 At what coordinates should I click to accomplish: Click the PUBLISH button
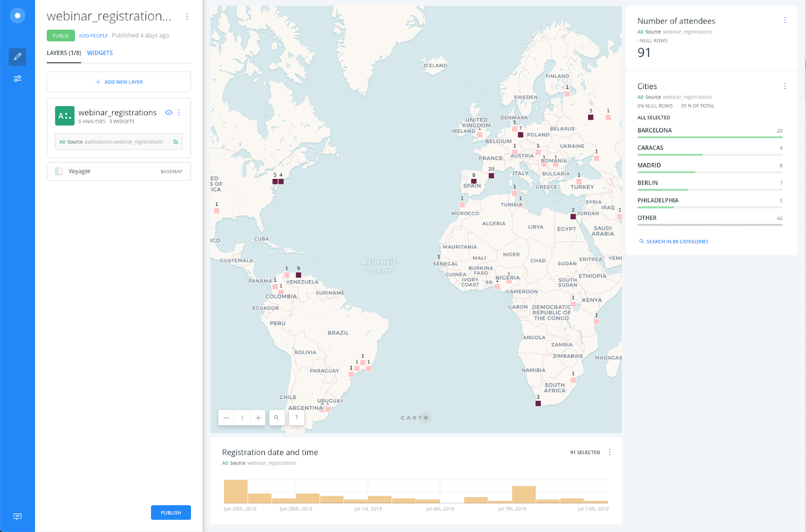click(x=171, y=512)
